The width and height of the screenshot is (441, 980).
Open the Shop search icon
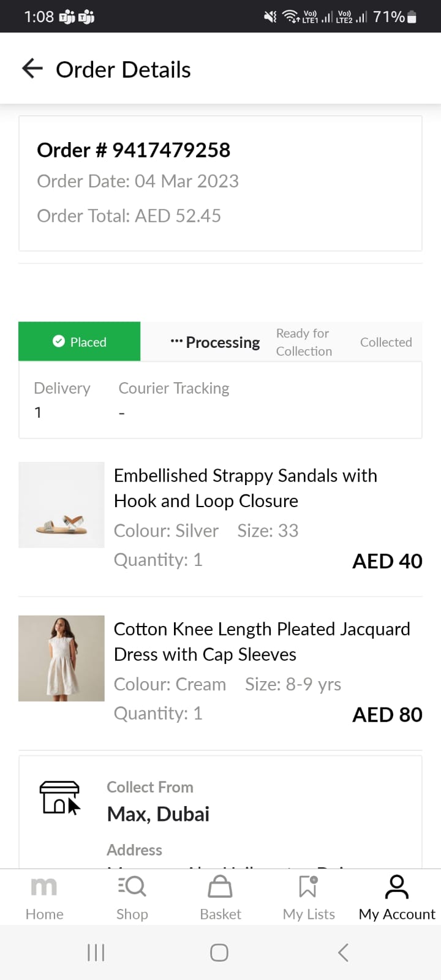[x=132, y=886]
